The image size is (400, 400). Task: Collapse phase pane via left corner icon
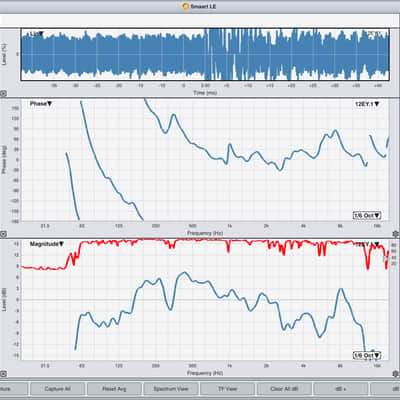3,234
